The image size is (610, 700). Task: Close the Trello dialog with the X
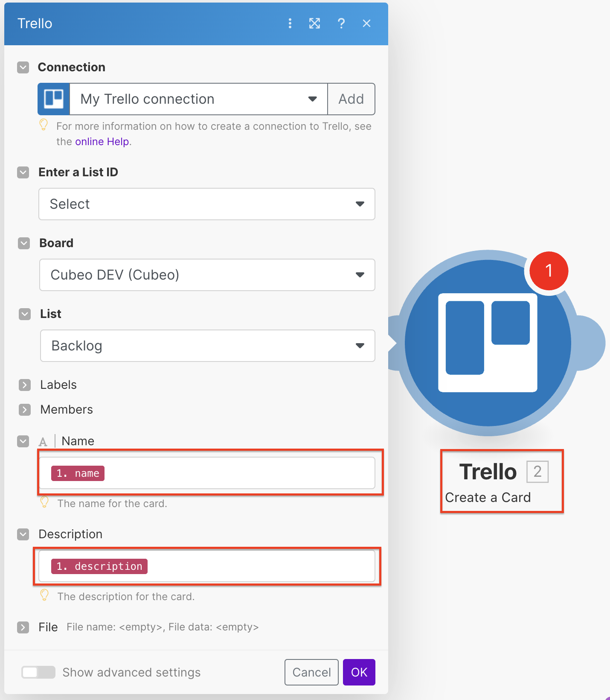pyautogui.click(x=366, y=23)
